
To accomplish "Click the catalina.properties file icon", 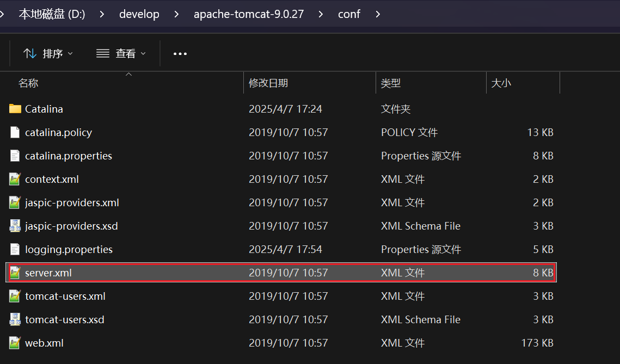I will [x=15, y=156].
